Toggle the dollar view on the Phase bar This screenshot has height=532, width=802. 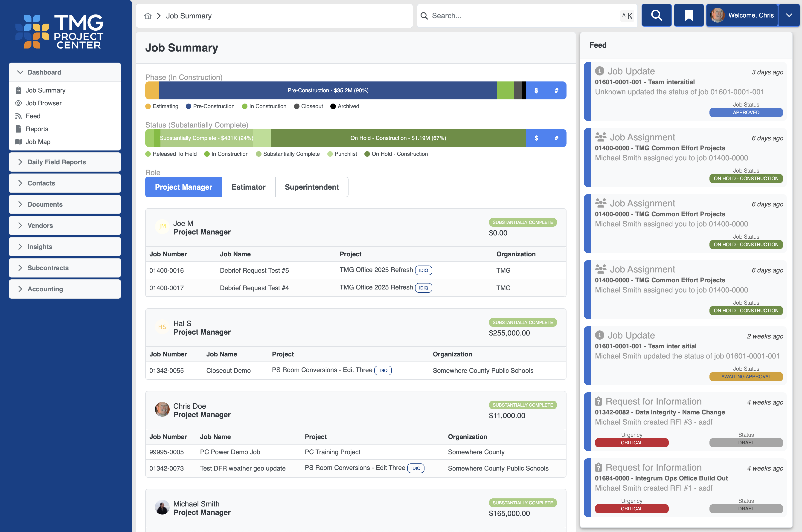tap(536, 90)
